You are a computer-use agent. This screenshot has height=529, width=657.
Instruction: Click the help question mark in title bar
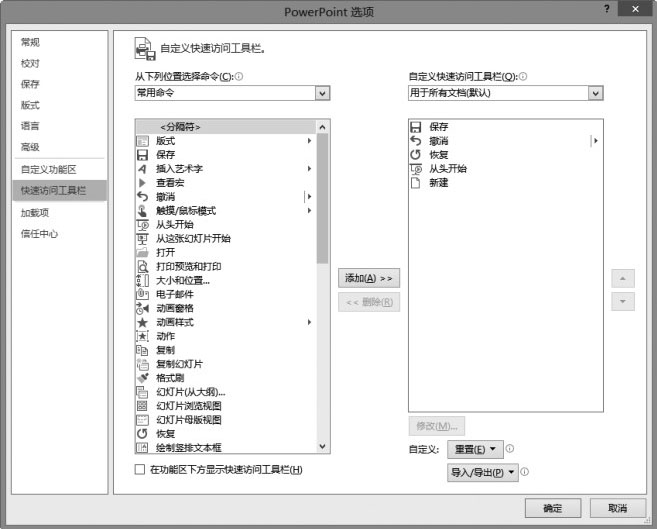606,9
